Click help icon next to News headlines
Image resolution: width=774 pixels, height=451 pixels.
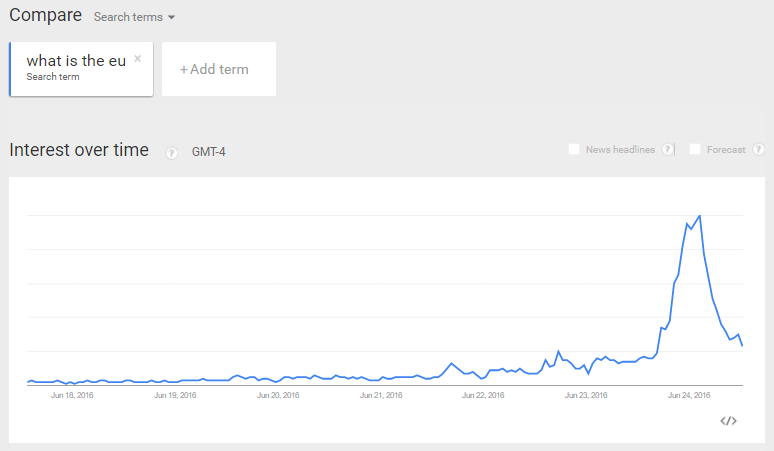[667, 150]
